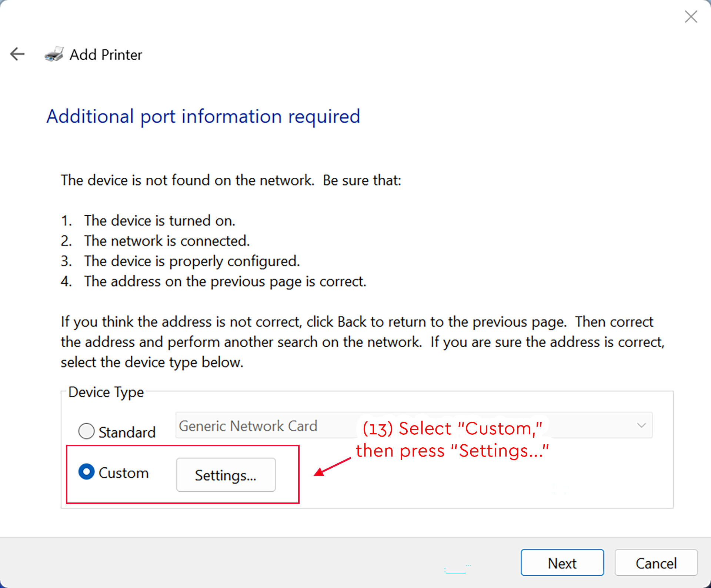Cancel the Add Printer wizard
Viewport: 711px width, 588px height.
[x=656, y=563]
